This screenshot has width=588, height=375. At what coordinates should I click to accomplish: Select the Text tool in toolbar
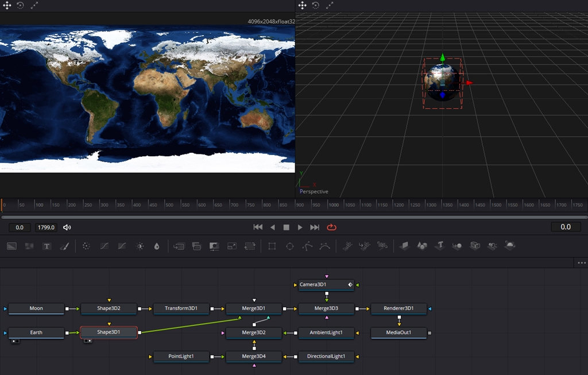point(47,246)
